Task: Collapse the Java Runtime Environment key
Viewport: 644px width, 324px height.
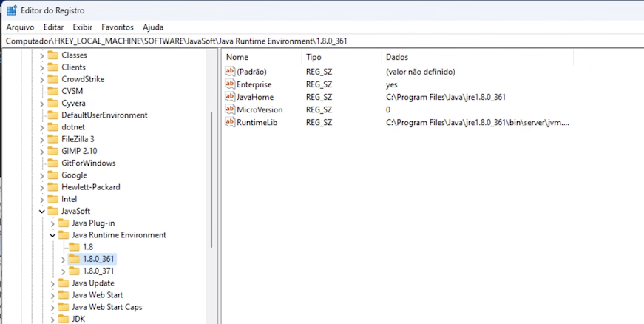Action: click(x=52, y=235)
